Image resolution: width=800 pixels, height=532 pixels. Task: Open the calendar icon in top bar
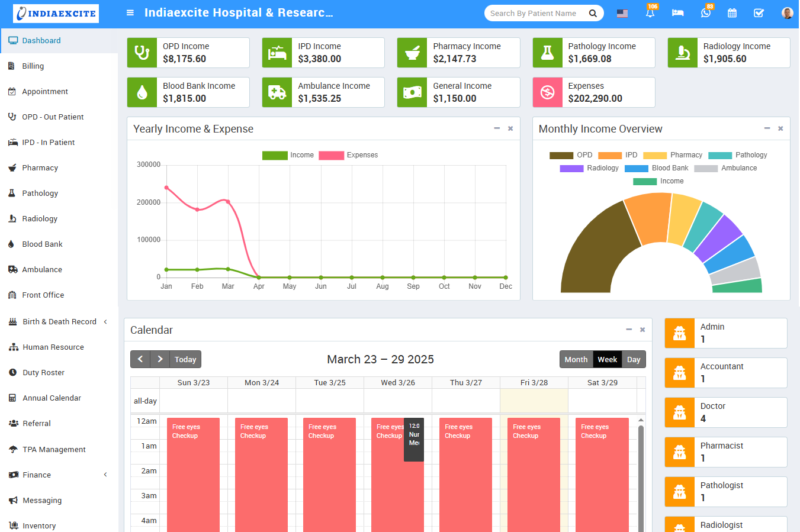732,13
